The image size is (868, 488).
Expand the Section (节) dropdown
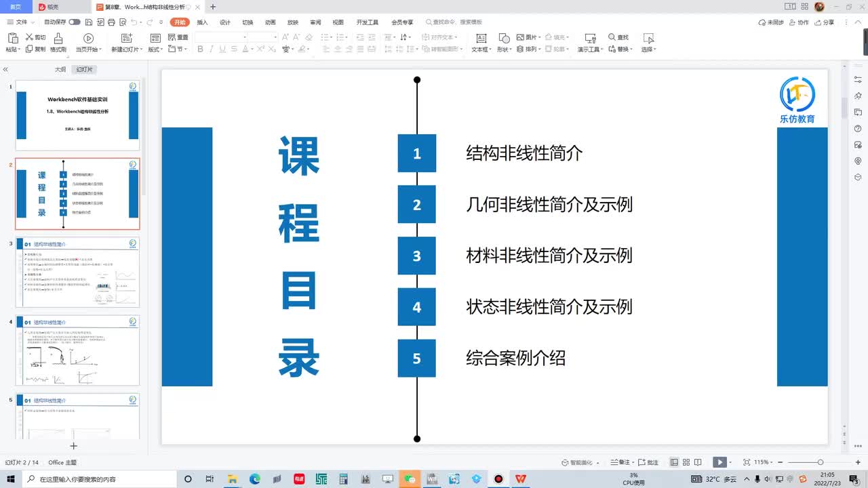(x=178, y=49)
